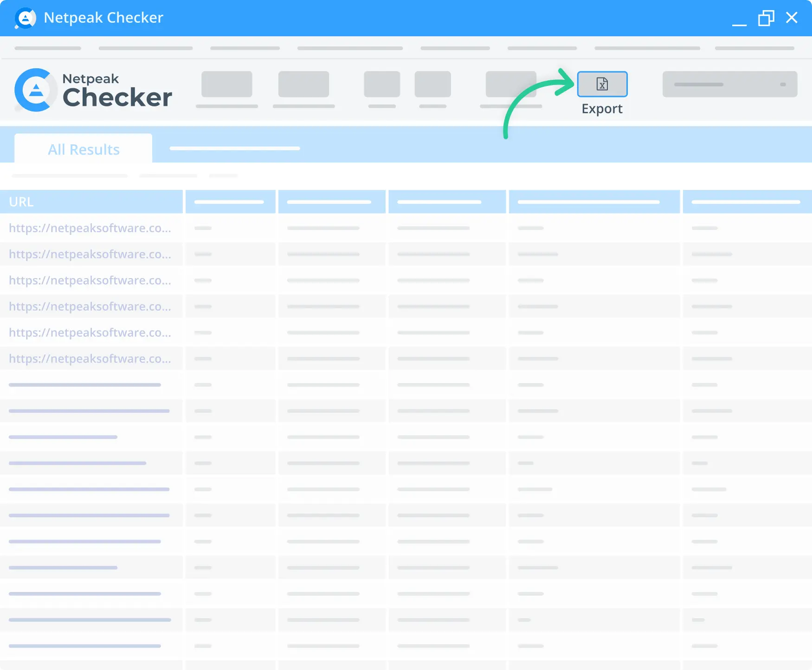Click the first filter chip below the tabs
The image size is (812, 670).
tap(69, 176)
